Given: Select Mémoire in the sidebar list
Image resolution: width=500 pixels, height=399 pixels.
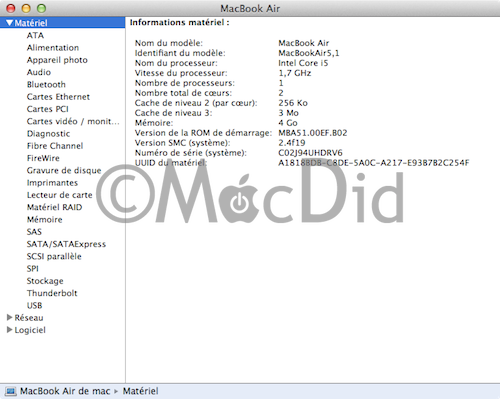Looking at the screenshot, I should (45, 220).
